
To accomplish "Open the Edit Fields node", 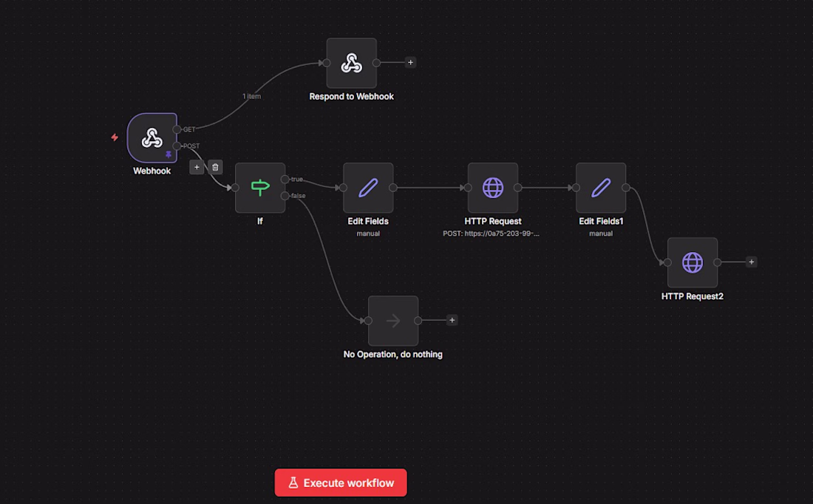I will (368, 188).
